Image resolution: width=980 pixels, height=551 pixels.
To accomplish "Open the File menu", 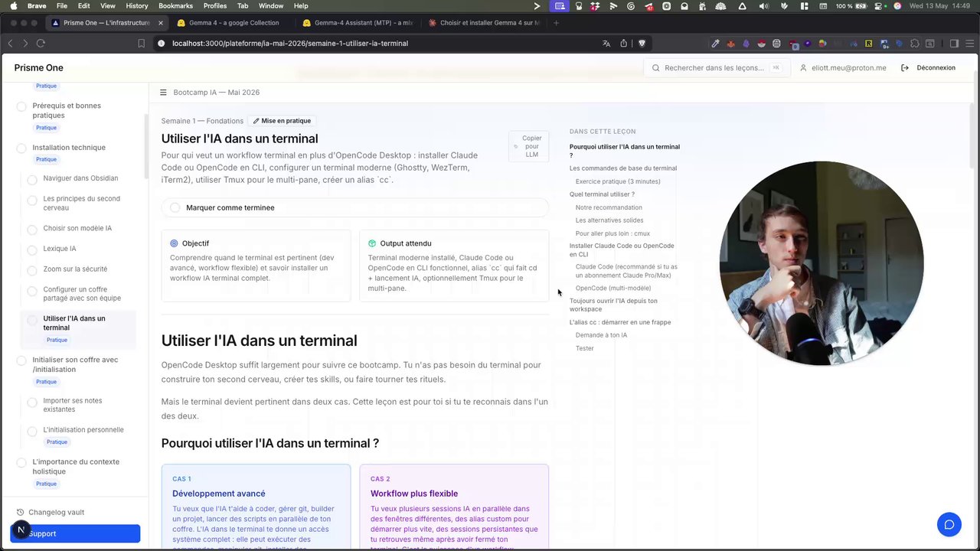I will [x=62, y=6].
